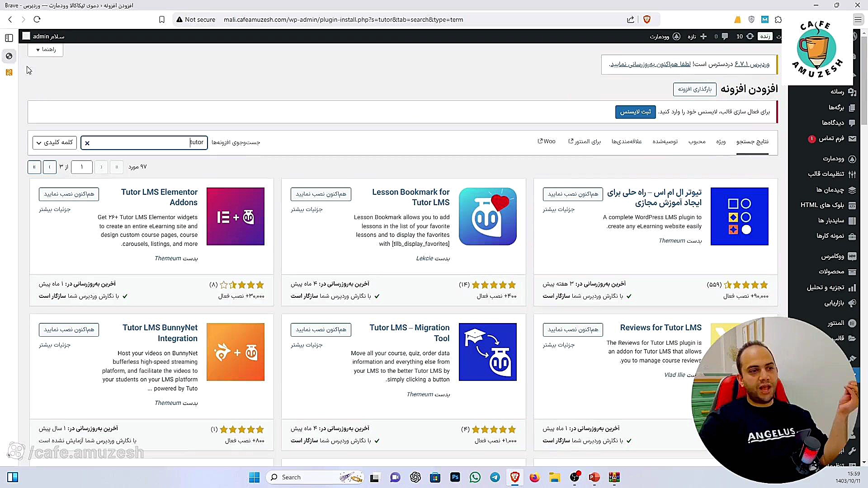Screen dimensions: 868x488
Task: Open Photoshop from the taskbar
Action: [455, 477]
